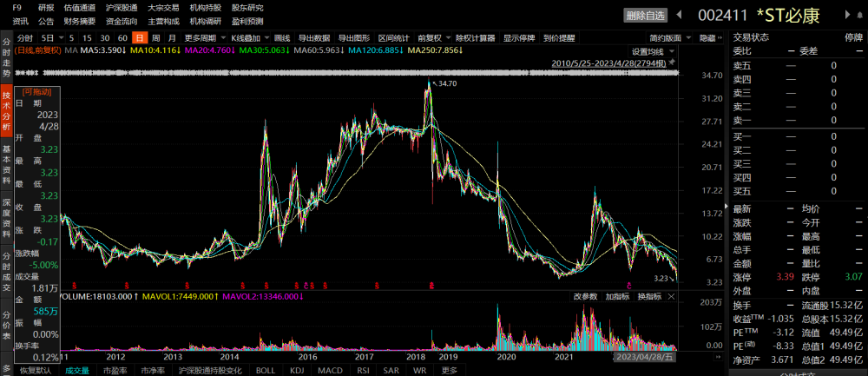The image size is (868, 376).
Task: Expand the 简约版面 layout dropdown
Action: pos(671,38)
